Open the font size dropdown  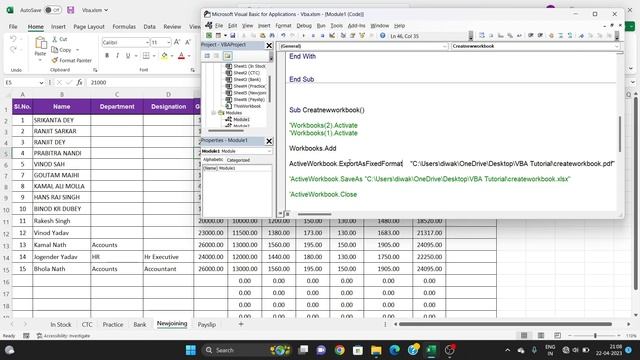(x=169, y=42)
